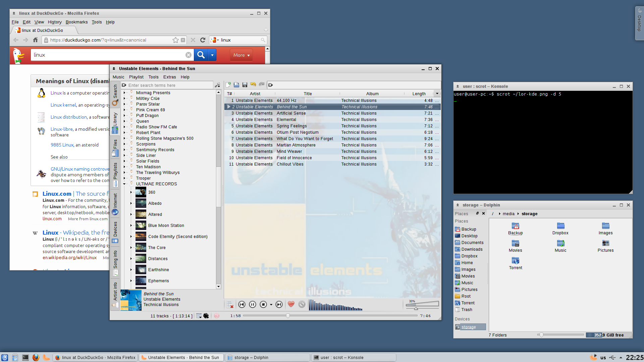
Task: Ban the current track
Action: click(x=302, y=304)
